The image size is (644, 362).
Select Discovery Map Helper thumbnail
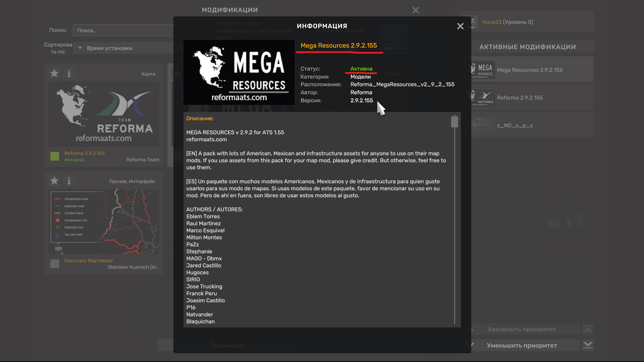pos(104,222)
